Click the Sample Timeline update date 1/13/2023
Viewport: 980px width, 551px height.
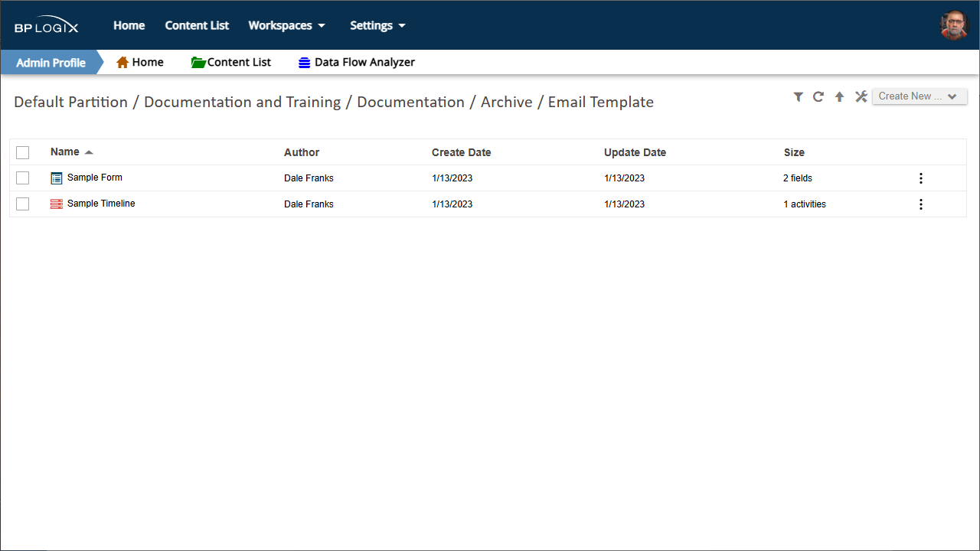point(624,204)
